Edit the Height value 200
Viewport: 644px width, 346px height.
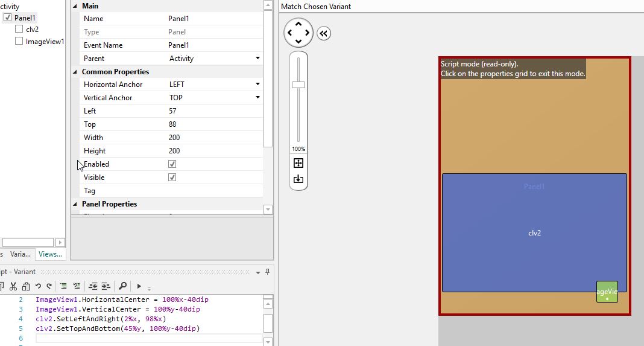[x=213, y=150]
